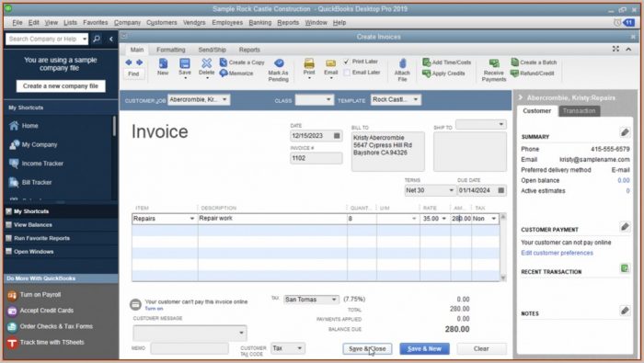
Task: Open Track time with TSheets
Action: [46, 343]
